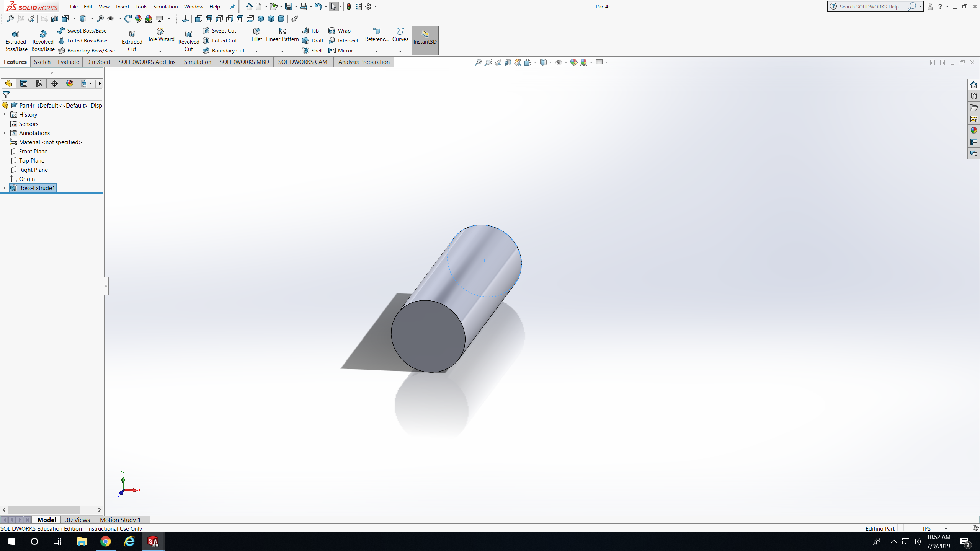Click the Shell feature icon
Screen dimensions: 980x551
(305, 51)
